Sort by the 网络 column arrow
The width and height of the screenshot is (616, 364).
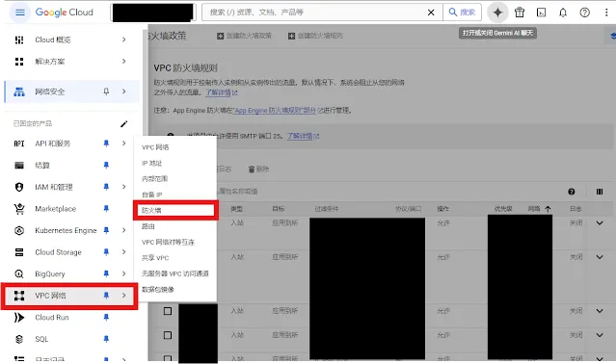(548, 209)
